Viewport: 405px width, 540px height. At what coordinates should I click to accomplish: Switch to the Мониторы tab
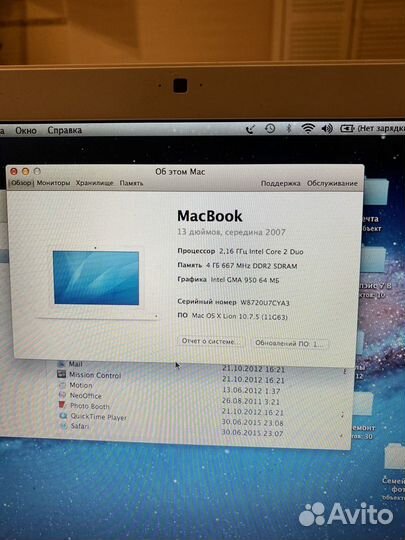(53, 183)
